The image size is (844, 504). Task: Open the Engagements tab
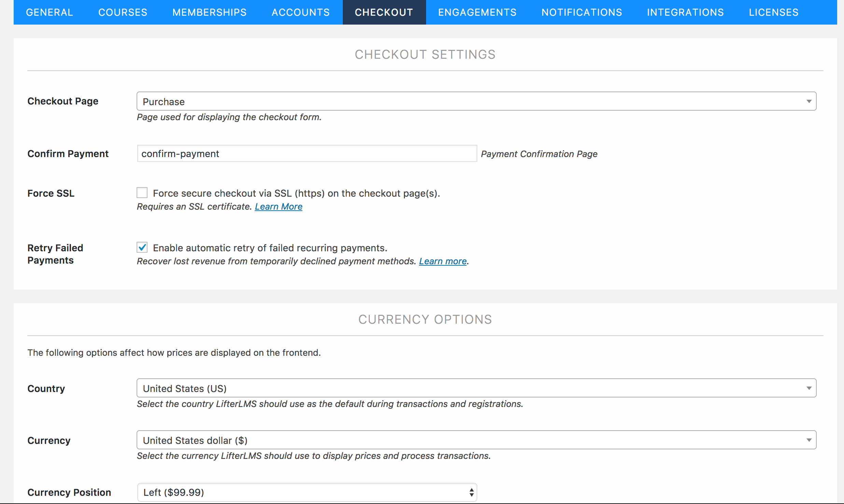[477, 12]
